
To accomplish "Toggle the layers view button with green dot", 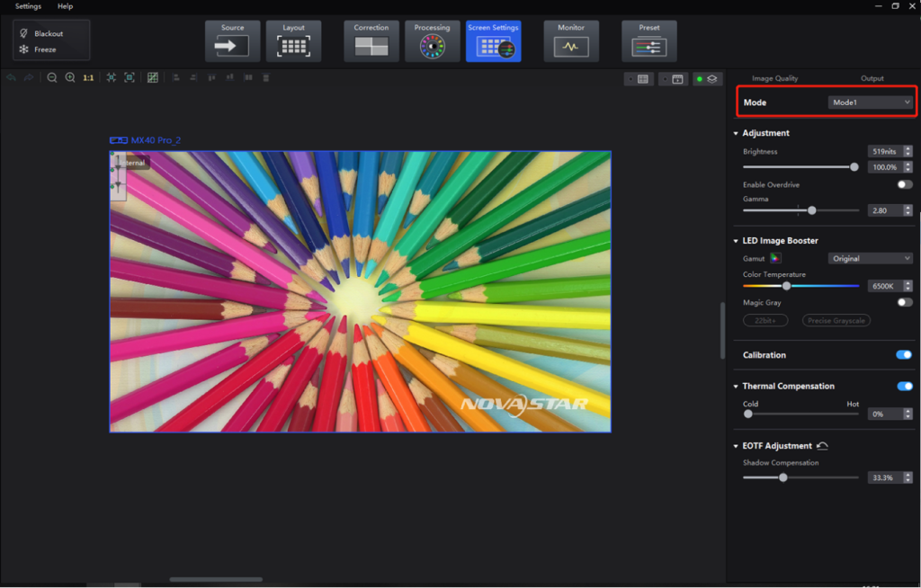I will pos(708,79).
